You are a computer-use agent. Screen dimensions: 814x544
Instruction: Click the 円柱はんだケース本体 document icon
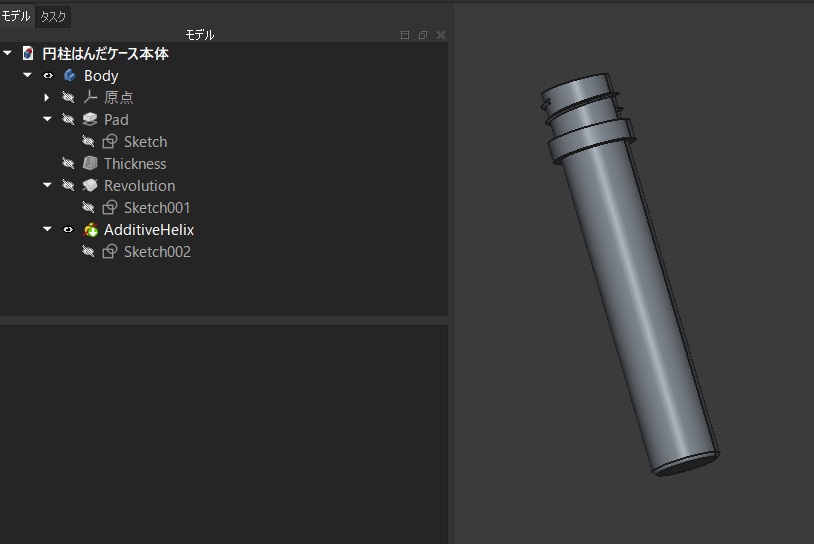click(28, 53)
